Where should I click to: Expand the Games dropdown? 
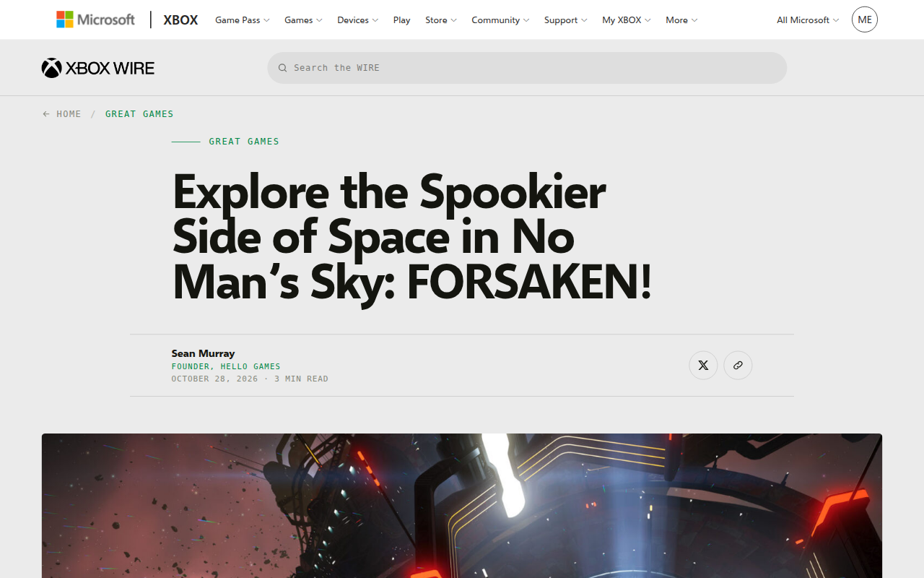tap(303, 20)
